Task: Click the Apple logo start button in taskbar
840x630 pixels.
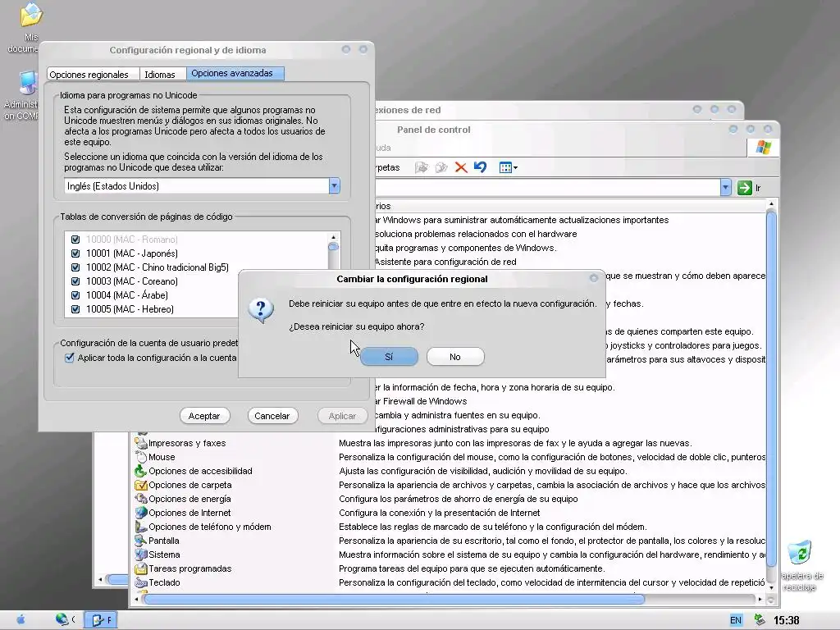Action: (21, 620)
